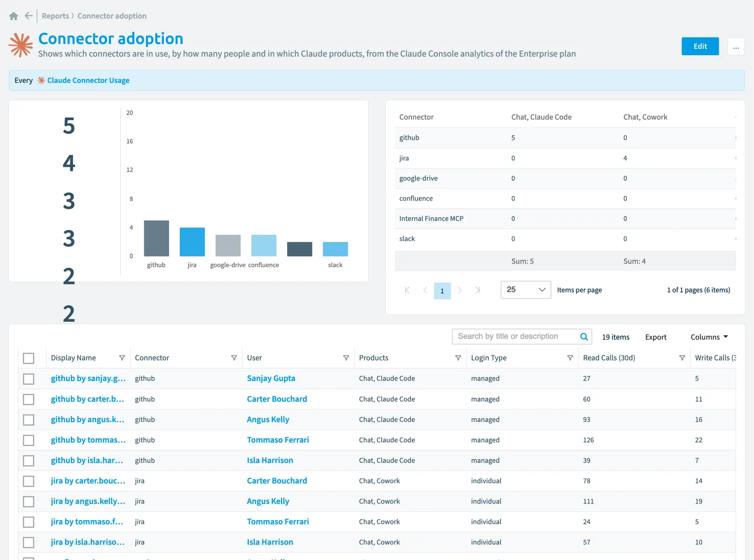Click the slack bar in the chart
The image size is (754, 560).
tap(336, 249)
